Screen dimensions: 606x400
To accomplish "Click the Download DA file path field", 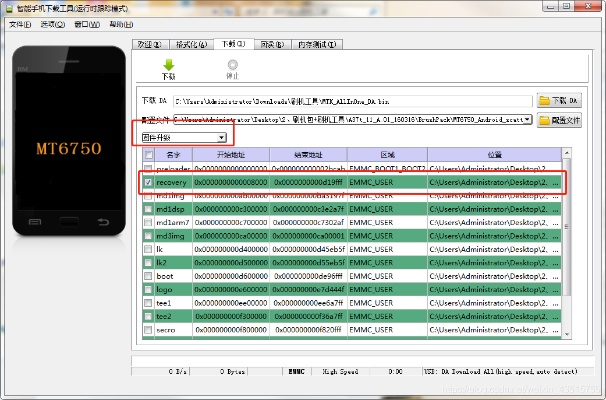I will click(x=350, y=101).
